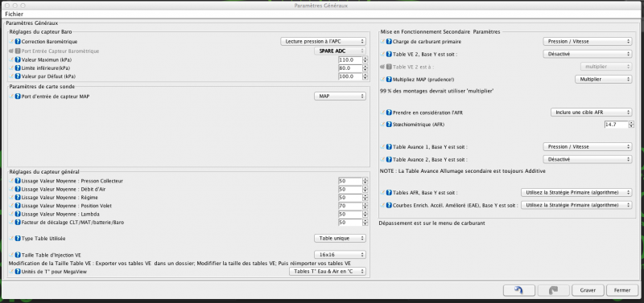Open help for Lissage Presson Collecteur

pyautogui.click(x=18, y=181)
